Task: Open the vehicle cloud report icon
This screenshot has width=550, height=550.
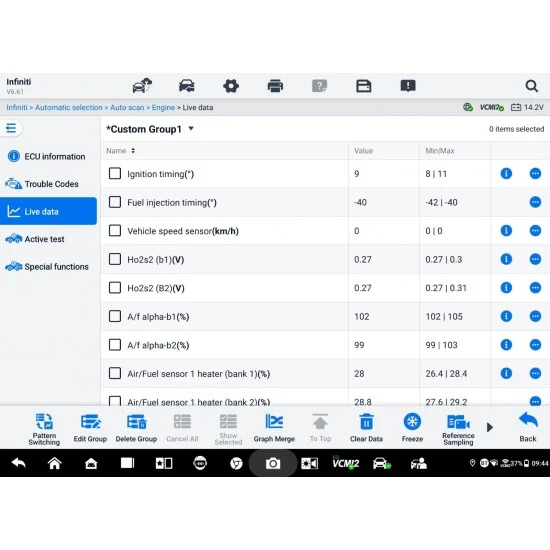Action: pos(142,85)
